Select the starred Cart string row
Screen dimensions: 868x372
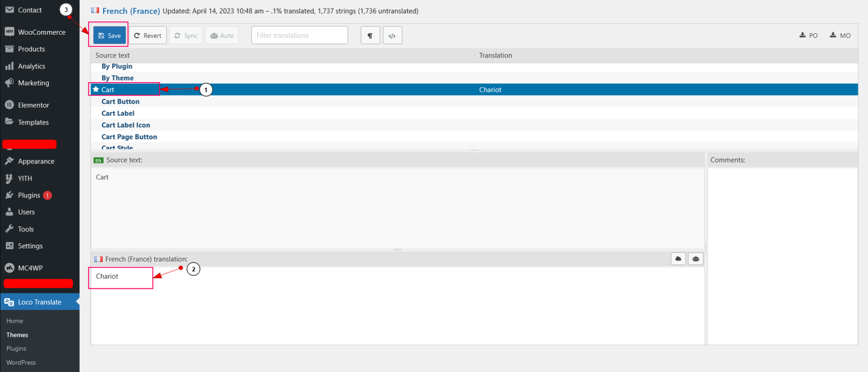coord(107,90)
